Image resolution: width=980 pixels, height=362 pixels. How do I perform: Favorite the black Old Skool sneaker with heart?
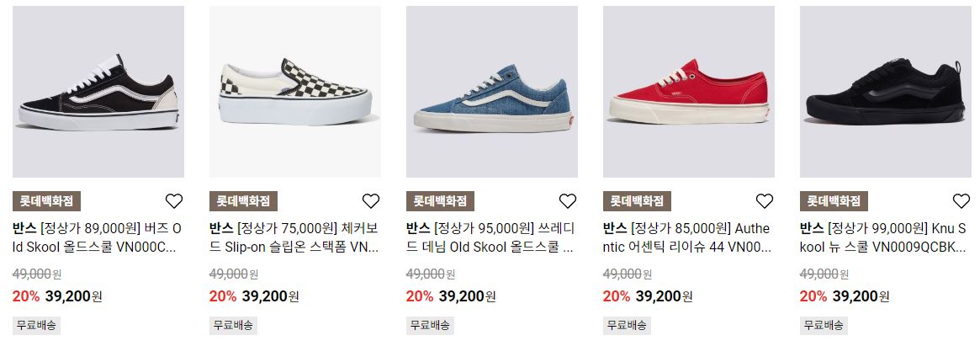(174, 201)
